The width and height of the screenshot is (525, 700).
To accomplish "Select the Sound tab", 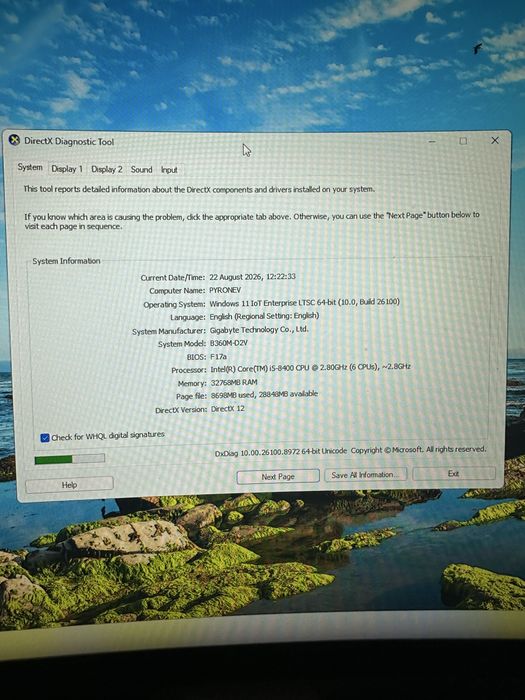I will (x=142, y=170).
